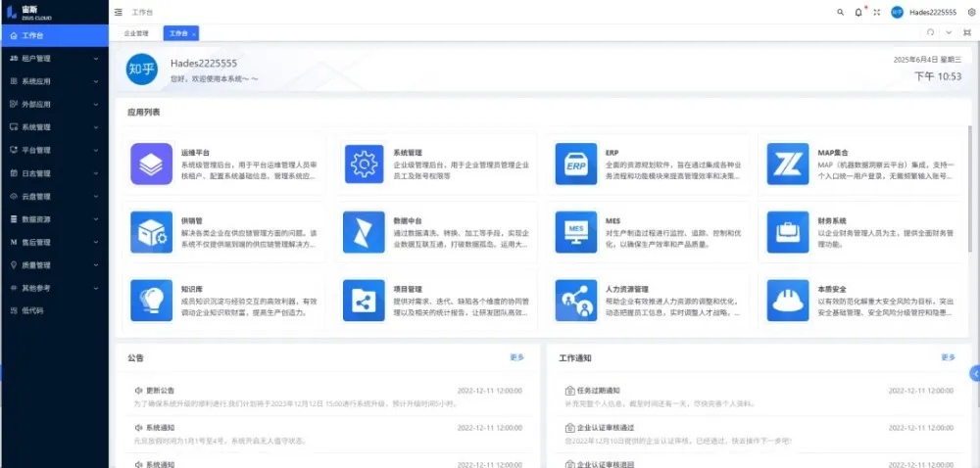This screenshot has height=468, width=980.
Task: Launch the 数据中台 app icon
Action: [364, 232]
